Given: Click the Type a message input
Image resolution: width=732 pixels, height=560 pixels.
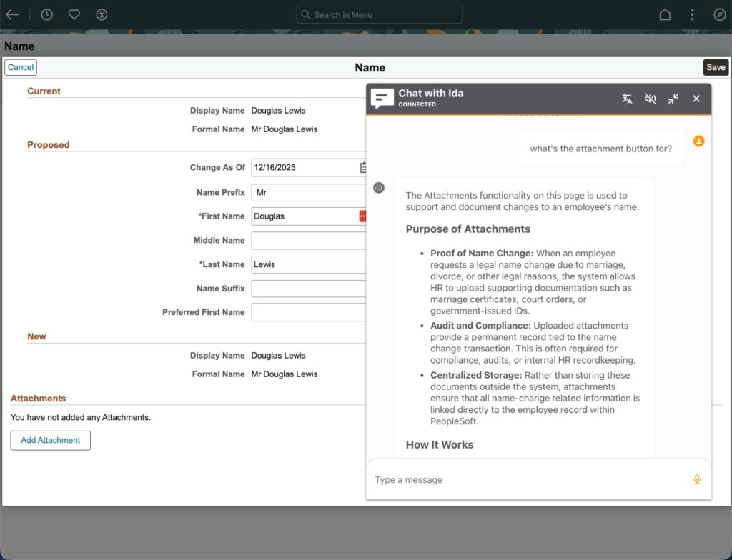Looking at the screenshot, I should [x=529, y=479].
